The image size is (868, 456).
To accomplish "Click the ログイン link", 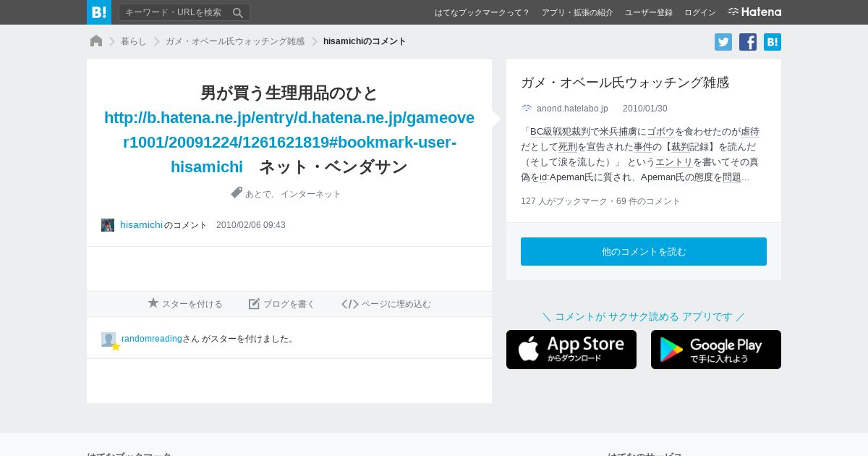I will (x=700, y=12).
